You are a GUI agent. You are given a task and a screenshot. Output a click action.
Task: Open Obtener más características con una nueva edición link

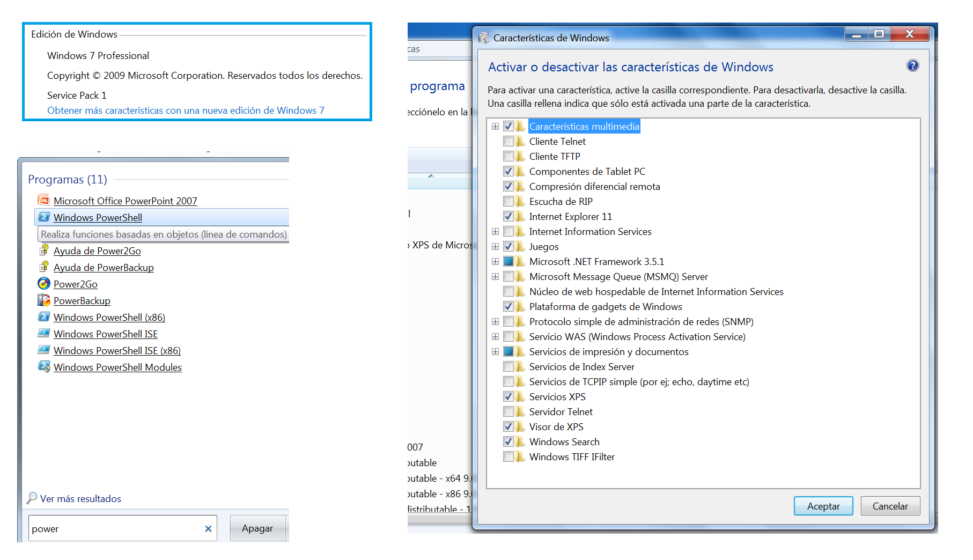[186, 110]
